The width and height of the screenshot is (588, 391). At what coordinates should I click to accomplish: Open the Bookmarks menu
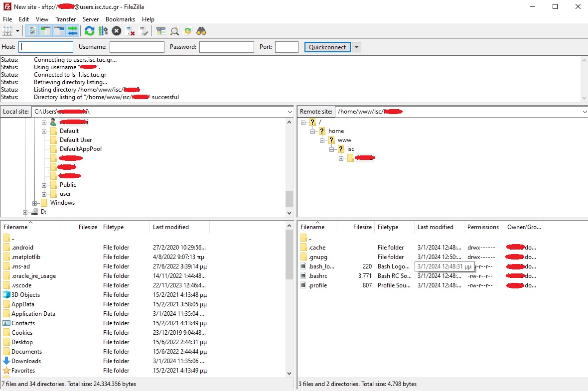tap(120, 19)
